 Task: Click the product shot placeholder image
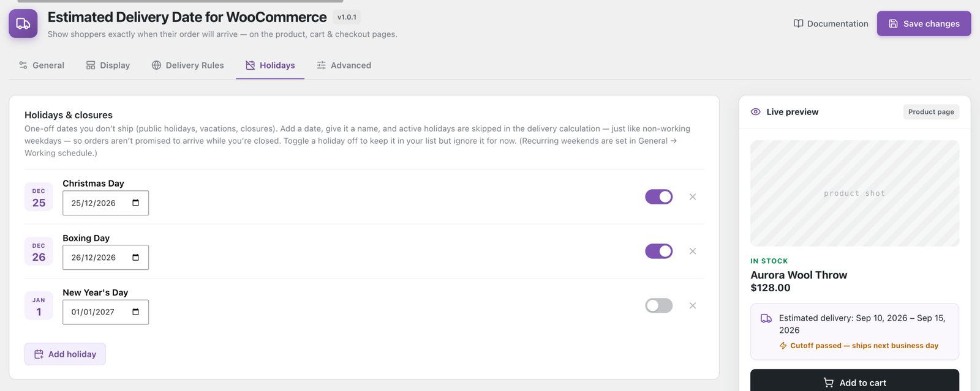tap(854, 193)
